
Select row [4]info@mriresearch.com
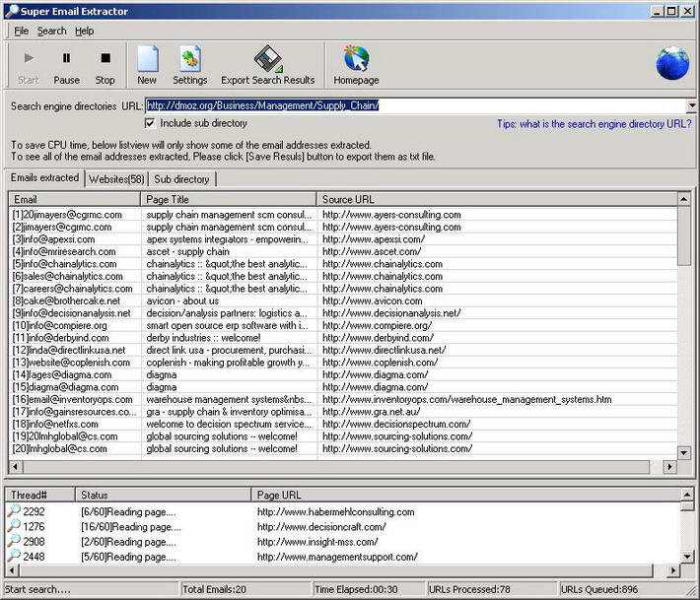343,251
